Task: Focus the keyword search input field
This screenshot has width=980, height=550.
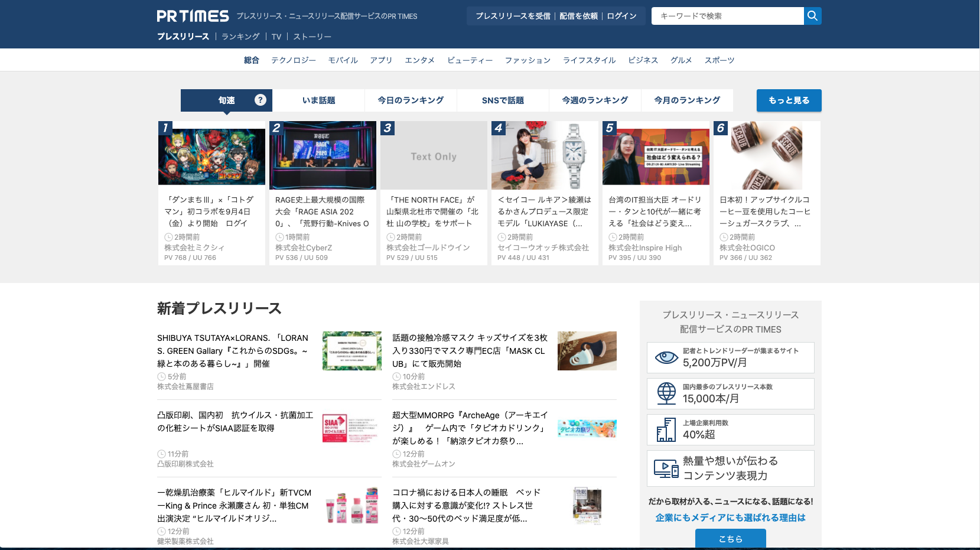Action: (x=728, y=16)
